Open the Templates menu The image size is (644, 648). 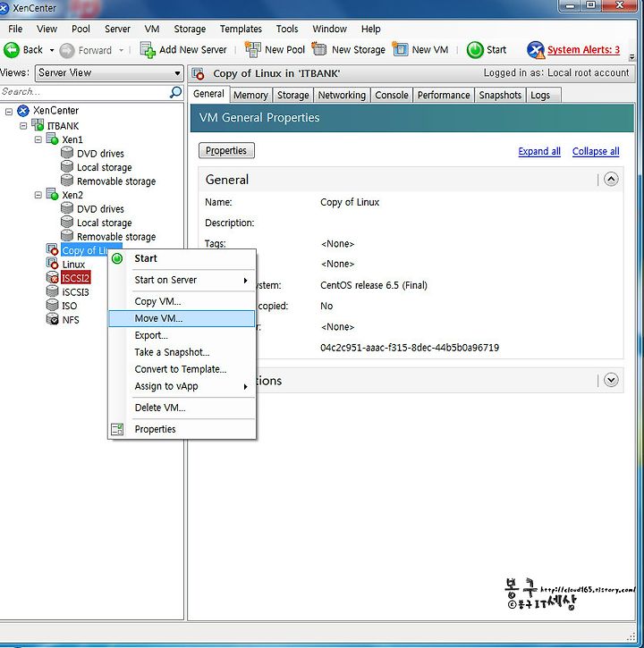pos(241,29)
